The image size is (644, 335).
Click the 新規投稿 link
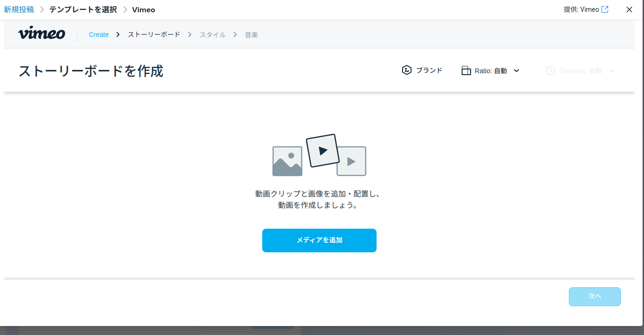(x=19, y=9)
